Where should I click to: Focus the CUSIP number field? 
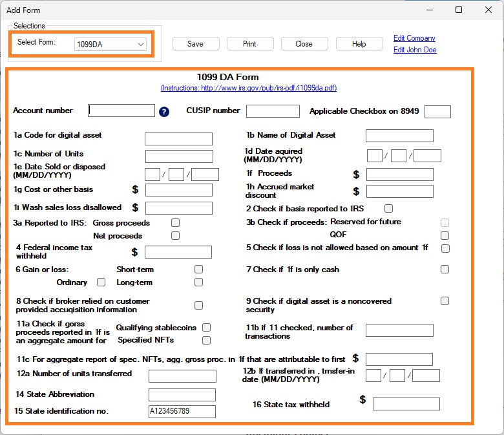(273, 111)
